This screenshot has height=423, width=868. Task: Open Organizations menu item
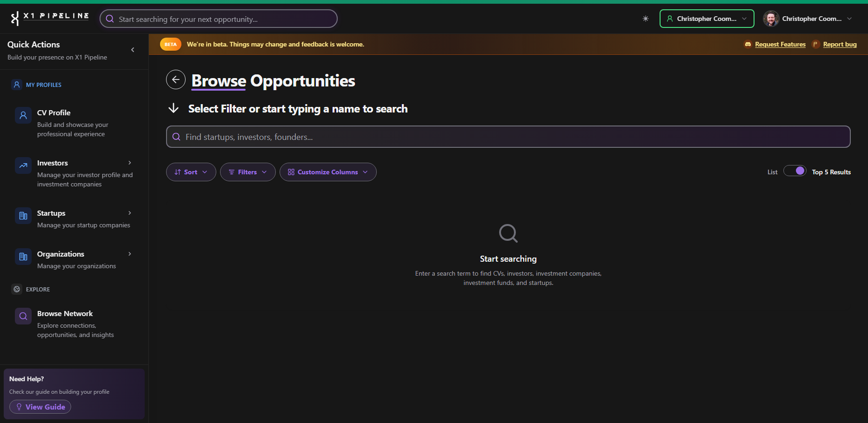click(74, 259)
